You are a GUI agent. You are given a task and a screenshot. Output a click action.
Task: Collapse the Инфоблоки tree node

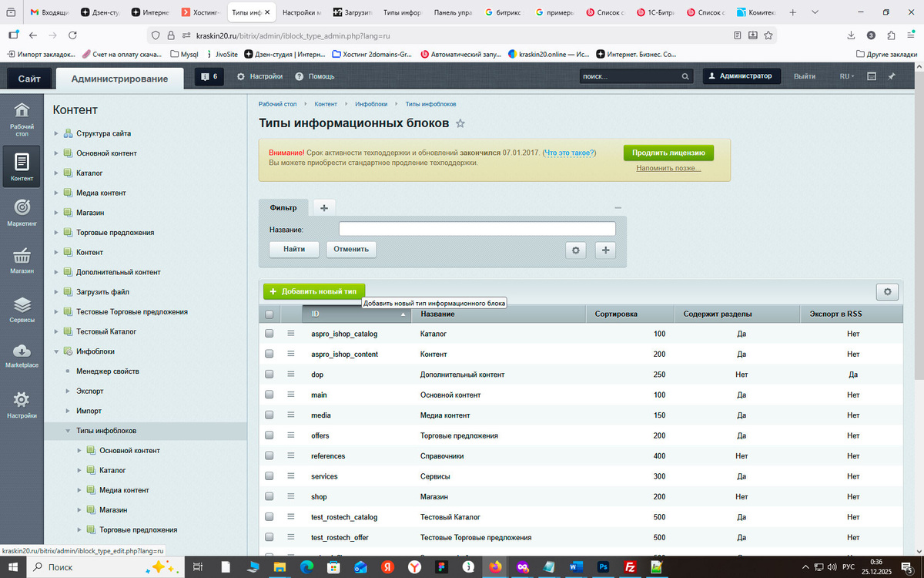point(55,351)
